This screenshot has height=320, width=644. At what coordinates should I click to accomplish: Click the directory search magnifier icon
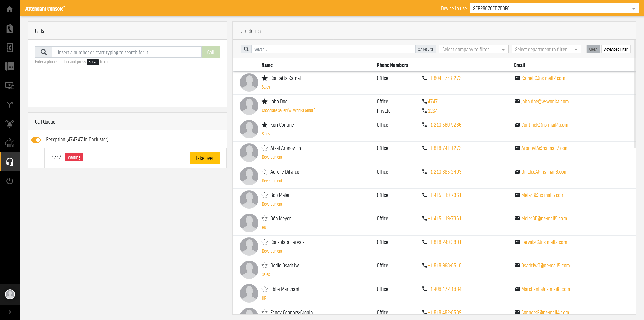[246, 49]
